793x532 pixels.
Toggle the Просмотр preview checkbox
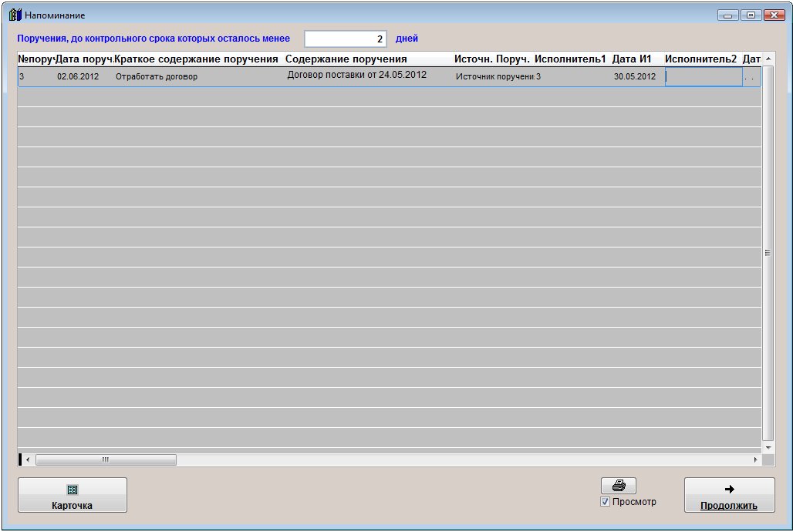[x=605, y=502]
